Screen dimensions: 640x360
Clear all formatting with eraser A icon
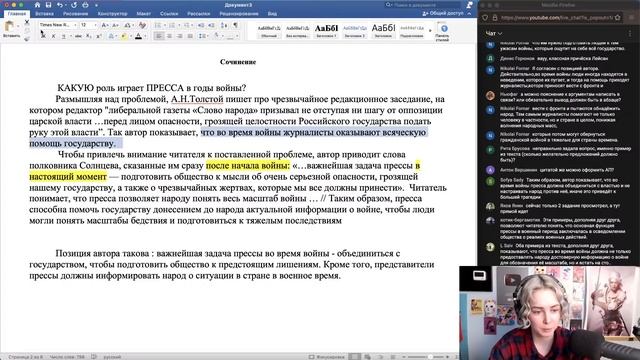[142, 25]
